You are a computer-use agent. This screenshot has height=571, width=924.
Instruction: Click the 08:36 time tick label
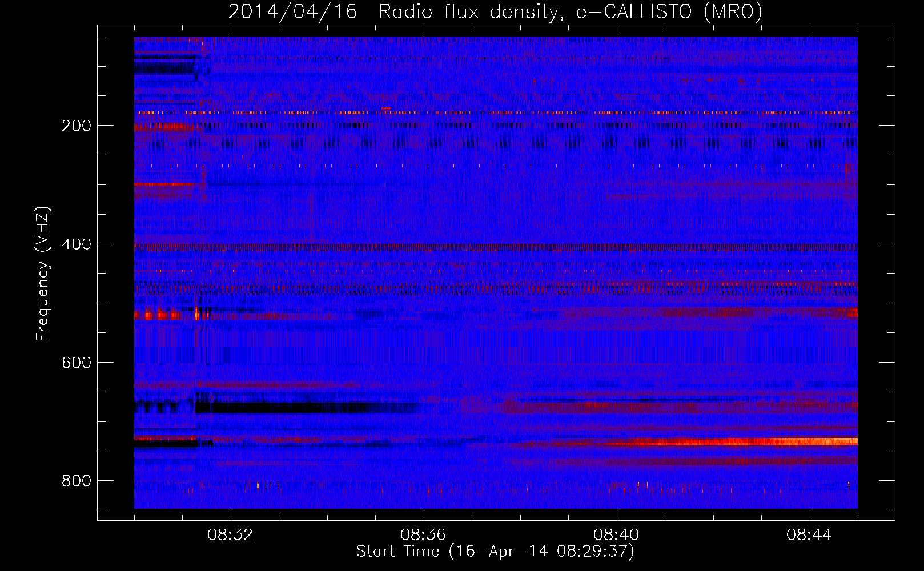[x=423, y=535]
